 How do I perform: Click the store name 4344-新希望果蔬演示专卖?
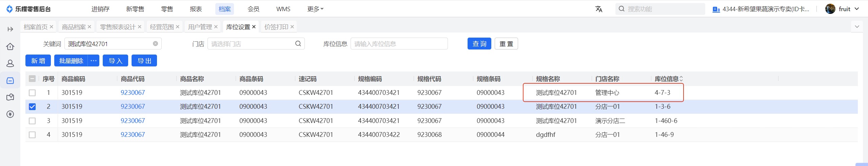pos(766,9)
